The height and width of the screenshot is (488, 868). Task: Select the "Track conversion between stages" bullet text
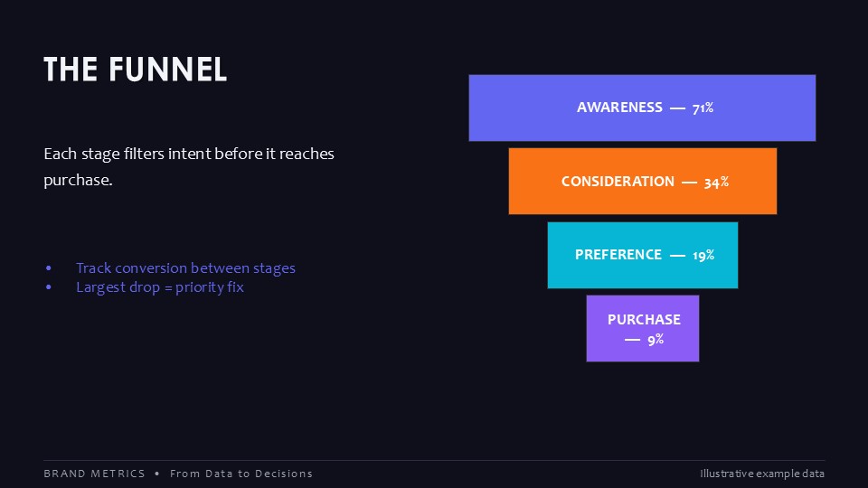click(x=185, y=268)
